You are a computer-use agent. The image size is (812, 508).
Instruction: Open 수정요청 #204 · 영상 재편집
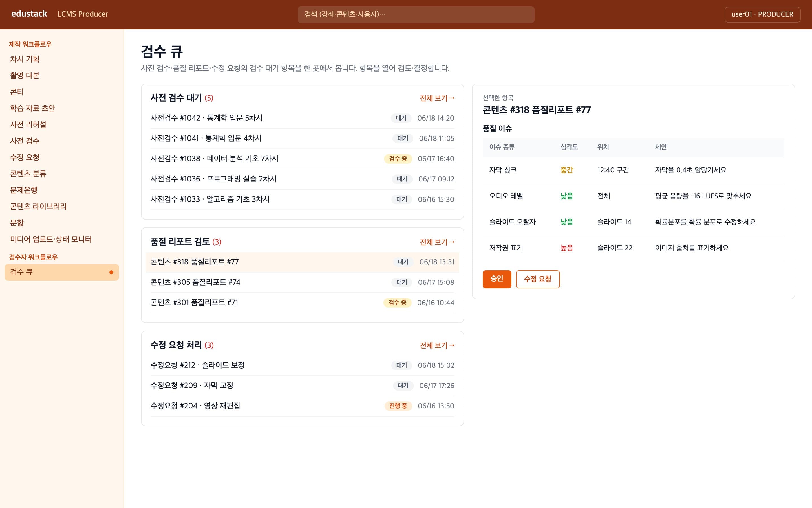pos(302,406)
